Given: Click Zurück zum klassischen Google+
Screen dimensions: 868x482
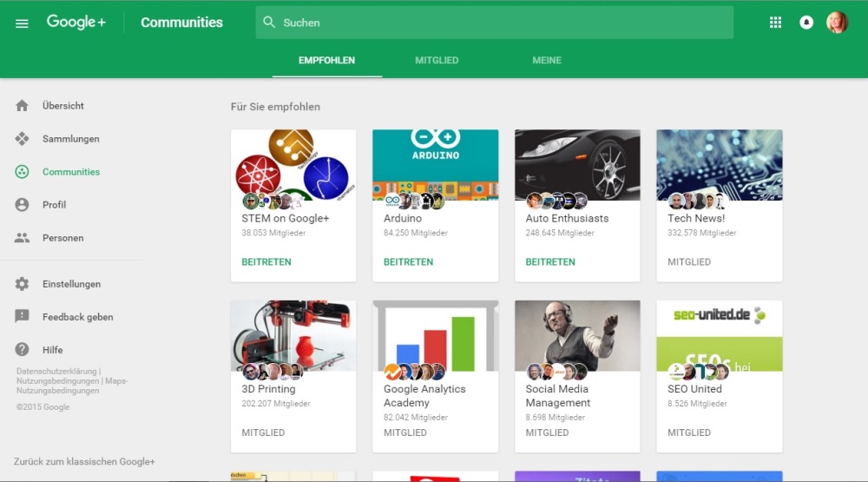Looking at the screenshot, I should coord(84,461).
